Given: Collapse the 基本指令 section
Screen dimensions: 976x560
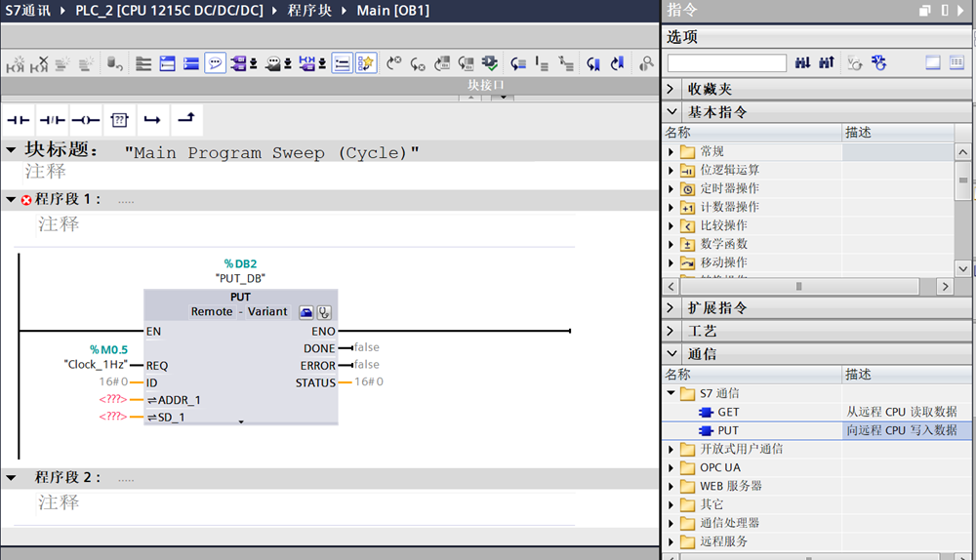Looking at the screenshot, I should [671, 112].
